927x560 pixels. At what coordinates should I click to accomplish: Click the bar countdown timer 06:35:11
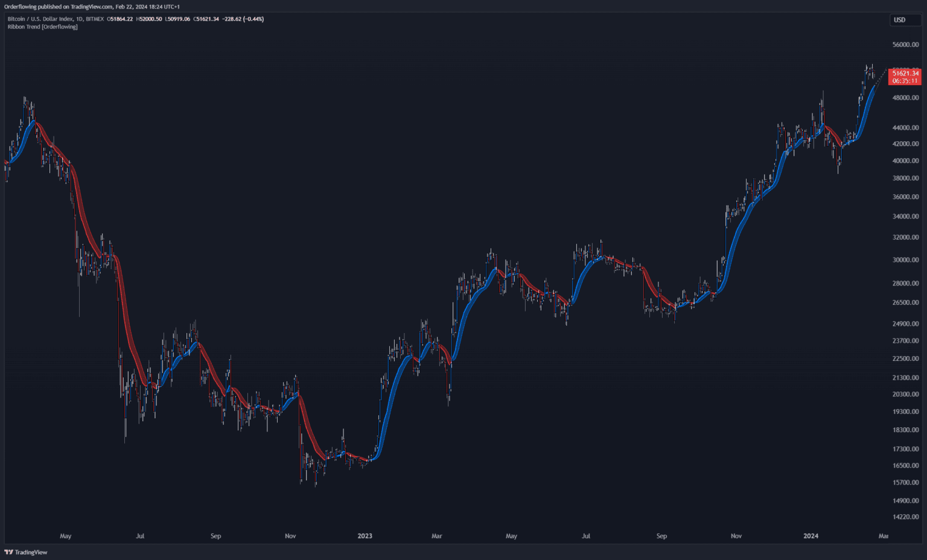pos(905,81)
